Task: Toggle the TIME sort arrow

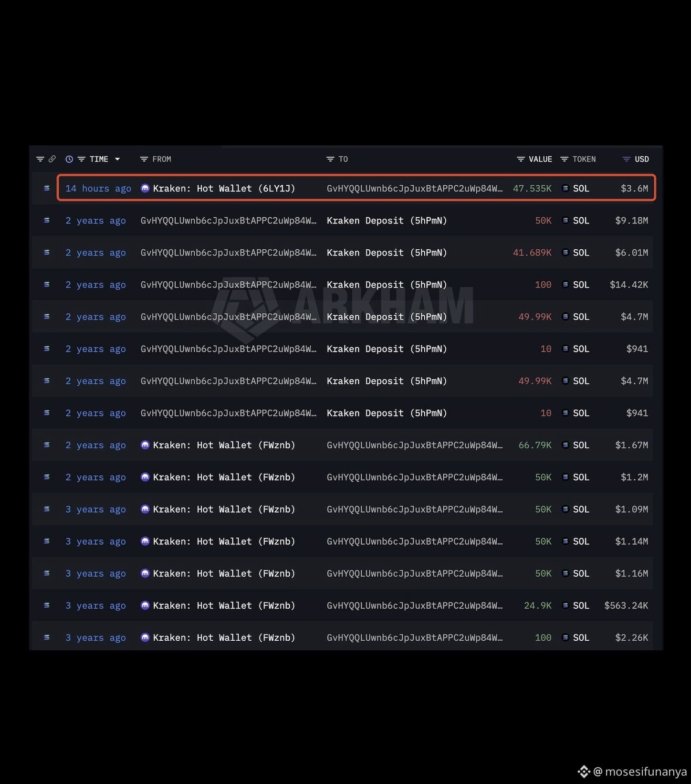Action: tap(117, 159)
